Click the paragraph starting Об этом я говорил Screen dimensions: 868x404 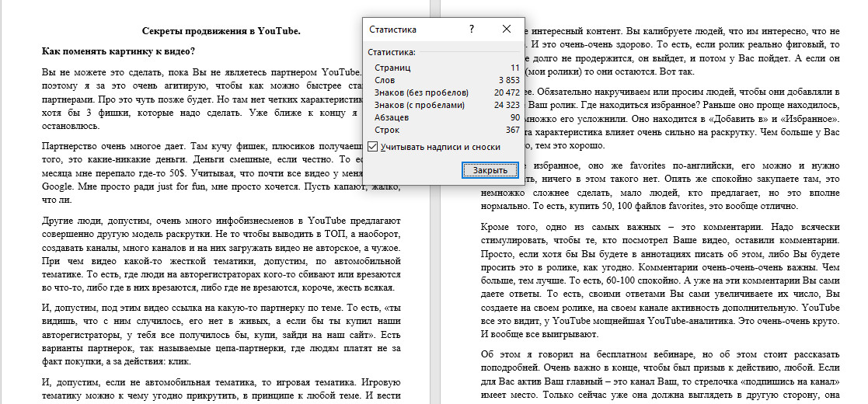[x=660, y=374]
